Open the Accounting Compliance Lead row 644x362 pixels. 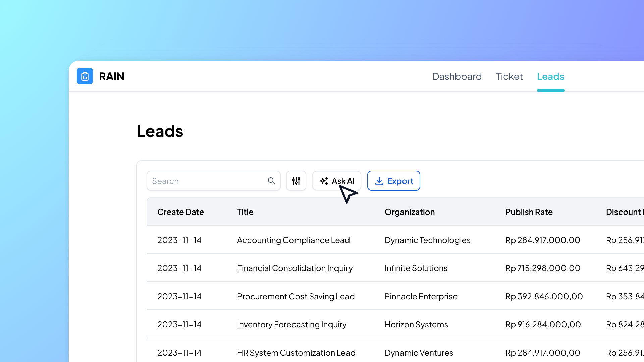pos(293,240)
